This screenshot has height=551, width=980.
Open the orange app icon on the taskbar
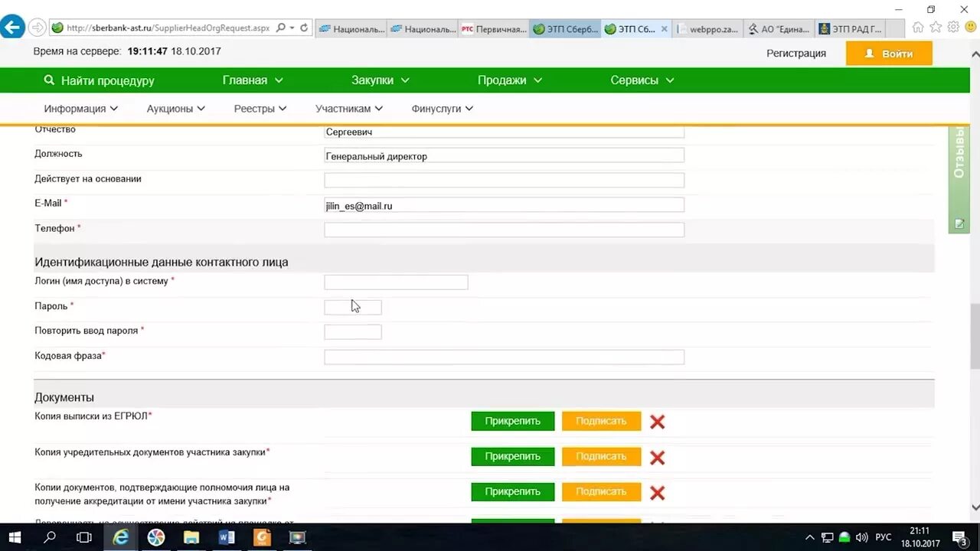[x=262, y=537]
